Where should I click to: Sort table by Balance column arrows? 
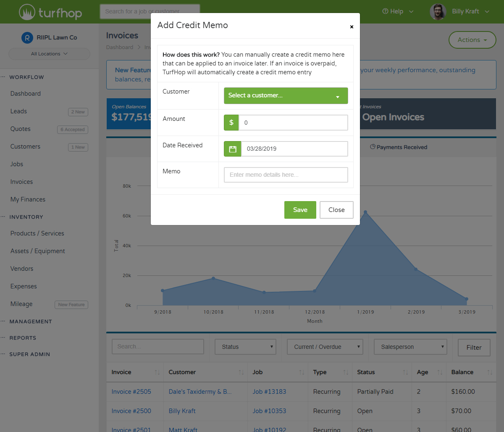490,372
